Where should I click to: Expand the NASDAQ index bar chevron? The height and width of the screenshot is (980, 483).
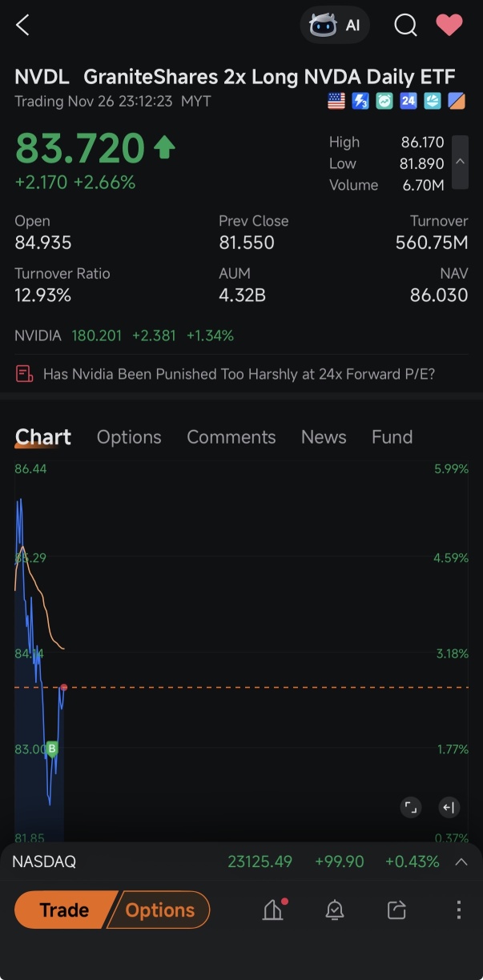[461, 862]
